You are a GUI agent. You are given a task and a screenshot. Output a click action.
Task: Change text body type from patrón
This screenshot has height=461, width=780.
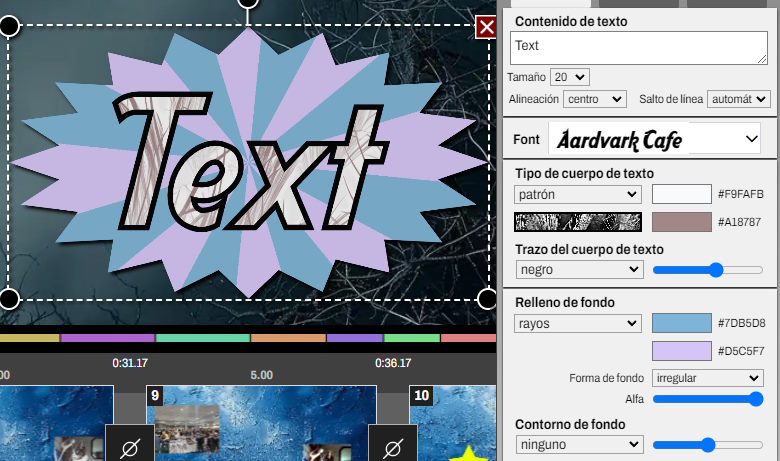click(578, 194)
